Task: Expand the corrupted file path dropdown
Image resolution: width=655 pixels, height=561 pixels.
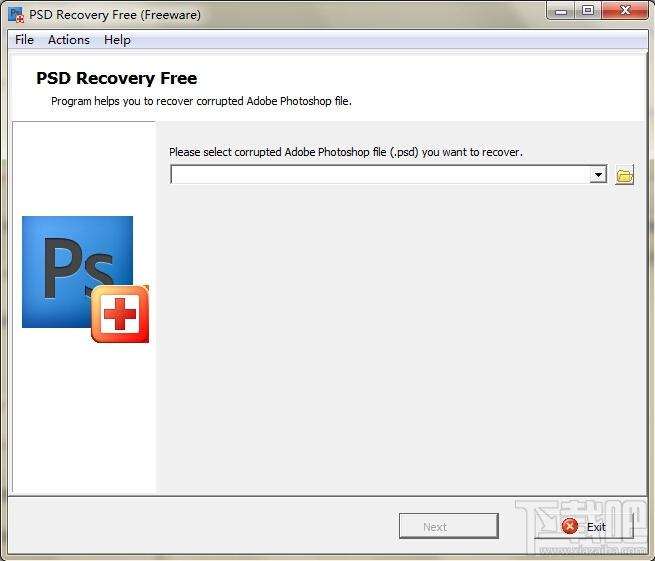Action: click(598, 175)
